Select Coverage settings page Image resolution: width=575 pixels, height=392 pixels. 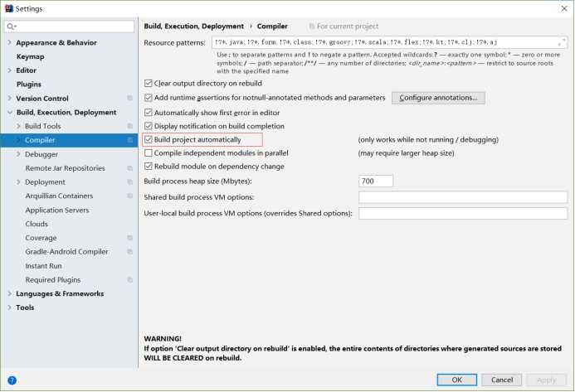pos(41,238)
